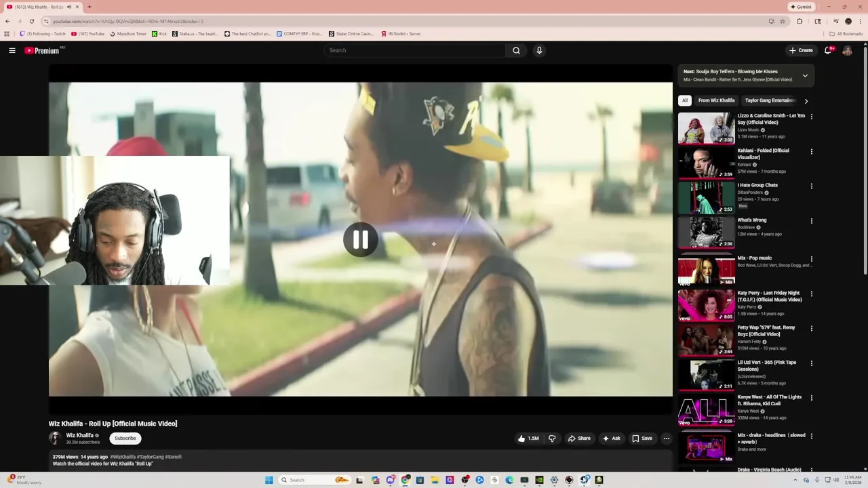Subscribe to Wiz Khalifa channel

[125, 439]
